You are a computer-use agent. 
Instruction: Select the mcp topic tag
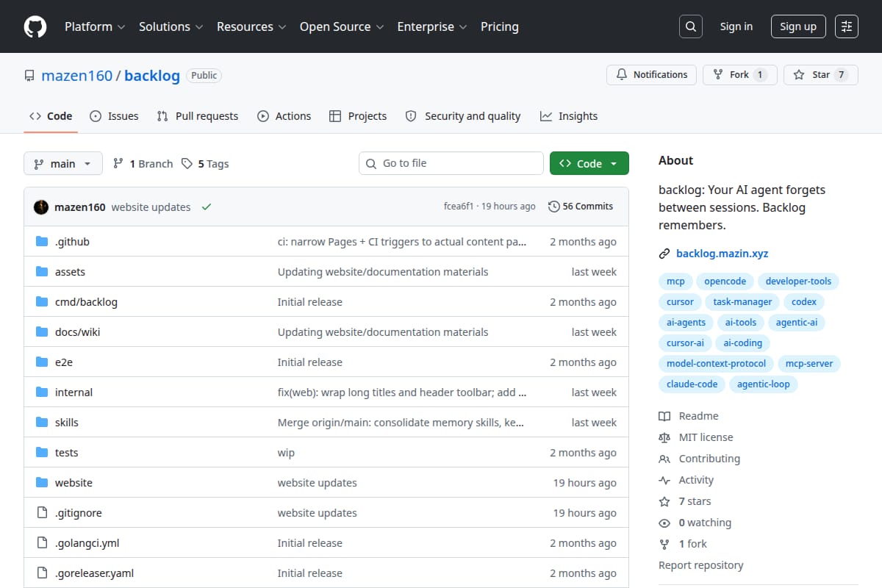pos(675,282)
